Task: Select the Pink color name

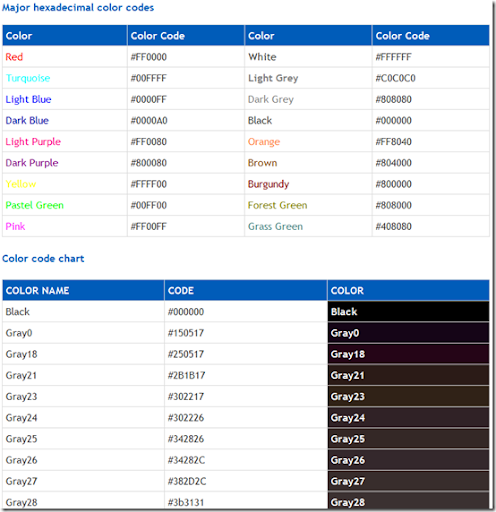Action: pyautogui.click(x=15, y=226)
